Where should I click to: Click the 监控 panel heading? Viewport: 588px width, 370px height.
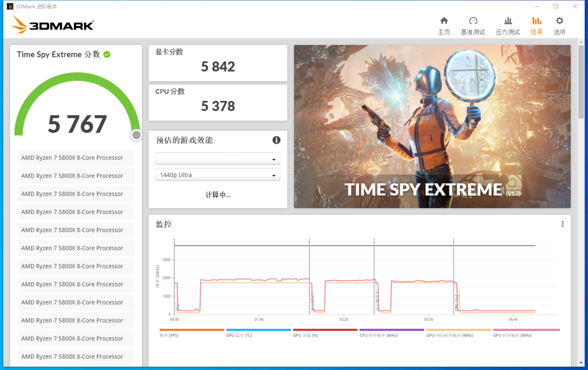(x=164, y=224)
